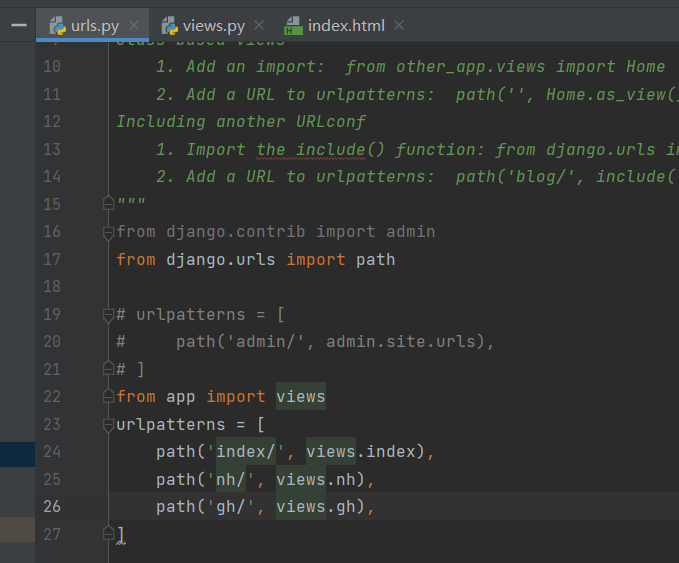
Task: Click the 'gh/' string on line 26
Action: (231, 506)
